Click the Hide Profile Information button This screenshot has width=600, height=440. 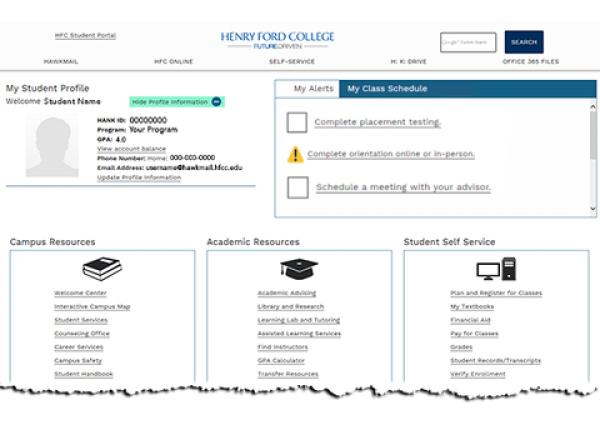pyautogui.click(x=176, y=102)
